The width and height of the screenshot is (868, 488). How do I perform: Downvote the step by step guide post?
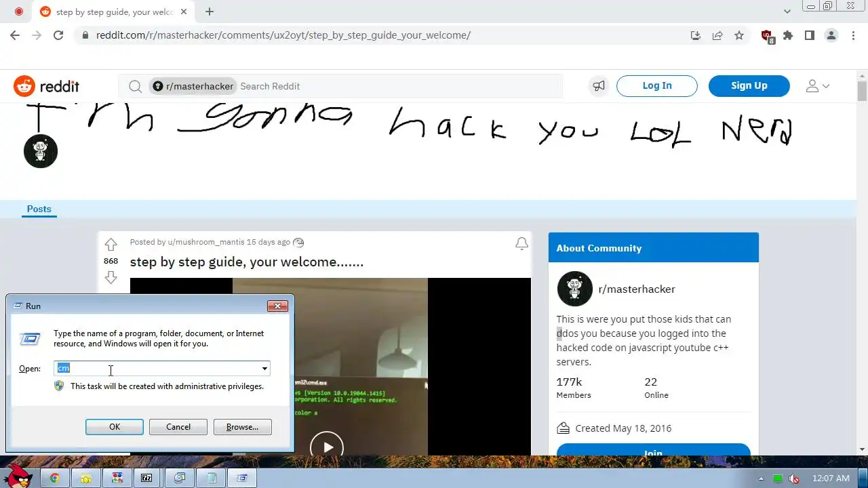point(111,277)
